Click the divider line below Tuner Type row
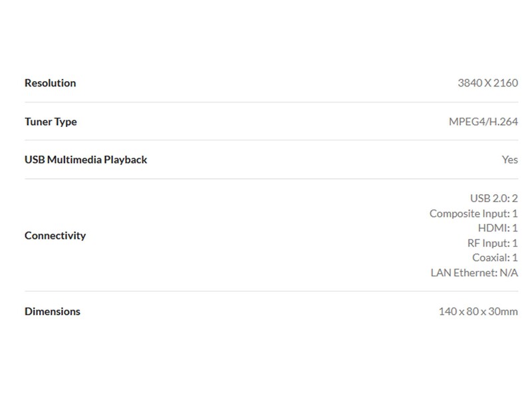The image size is (532, 399). [x=271, y=140]
